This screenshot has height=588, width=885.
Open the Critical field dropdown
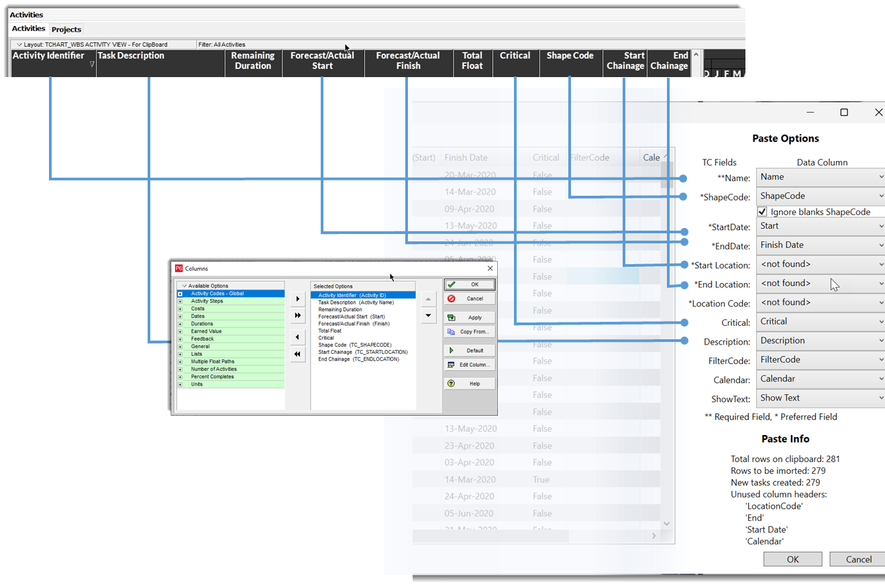(820, 321)
